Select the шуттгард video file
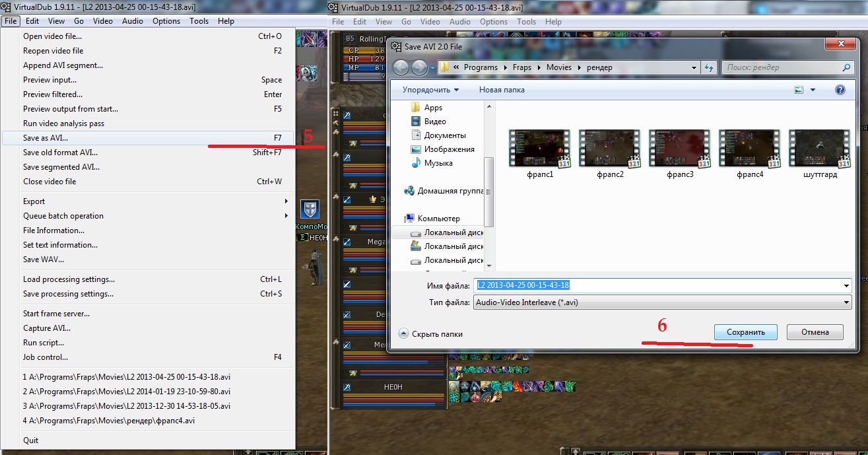This screenshot has width=868, height=455. point(820,154)
